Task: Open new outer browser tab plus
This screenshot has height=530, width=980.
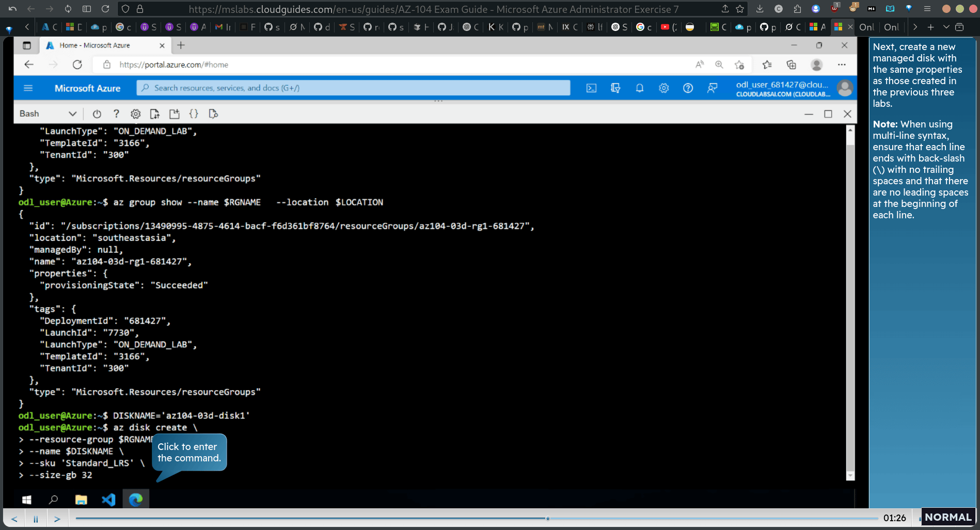Action: pyautogui.click(x=930, y=27)
